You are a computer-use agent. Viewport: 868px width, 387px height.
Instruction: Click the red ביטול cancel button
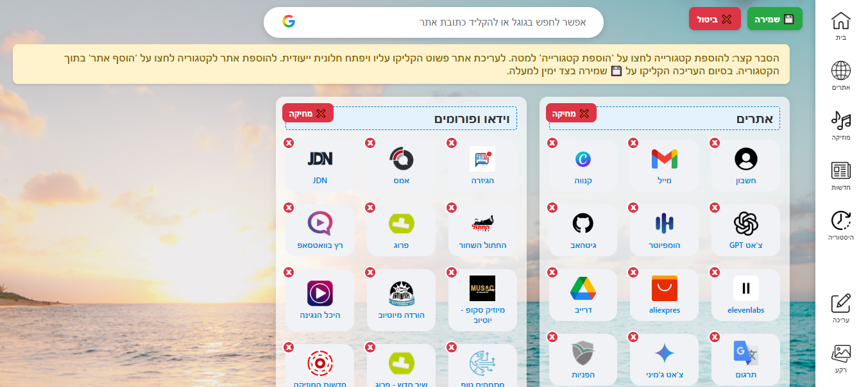coord(715,19)
